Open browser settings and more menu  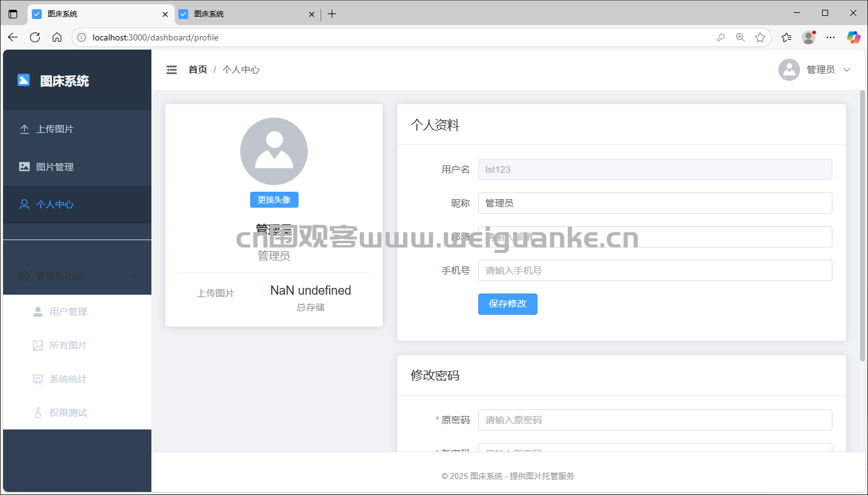(x=831, y=37)
